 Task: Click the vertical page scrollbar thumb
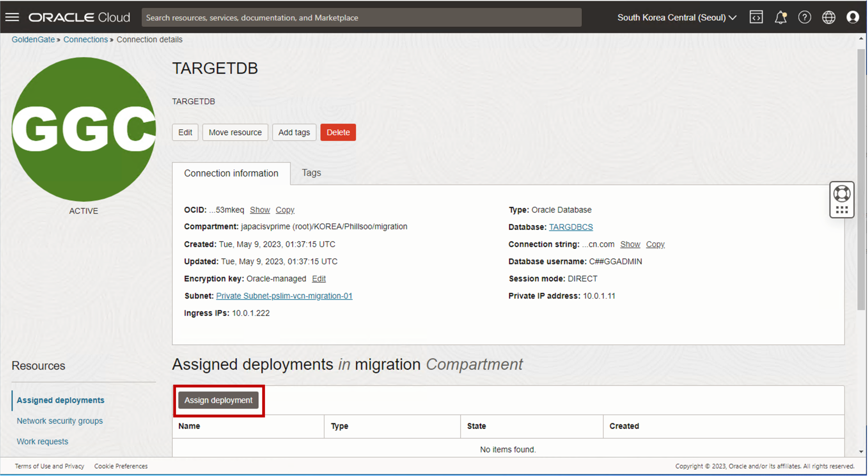click(861, 179)
